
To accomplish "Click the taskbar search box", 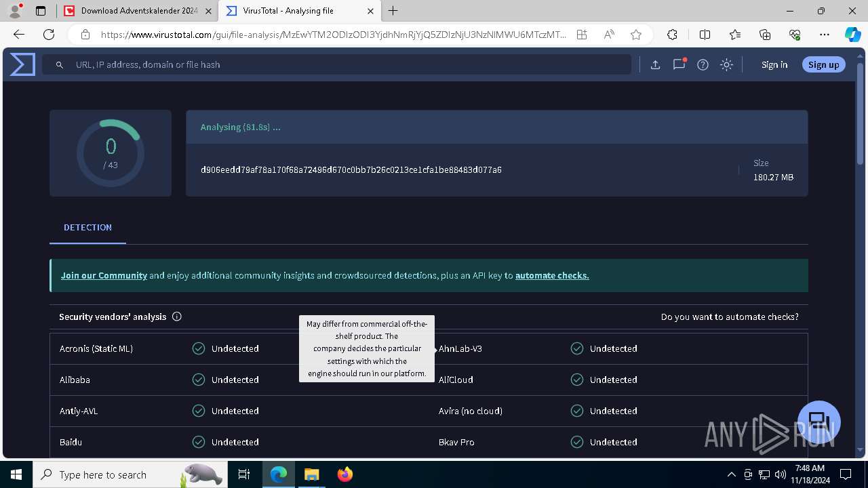I will pyautogui.click(x=130, y=474).
